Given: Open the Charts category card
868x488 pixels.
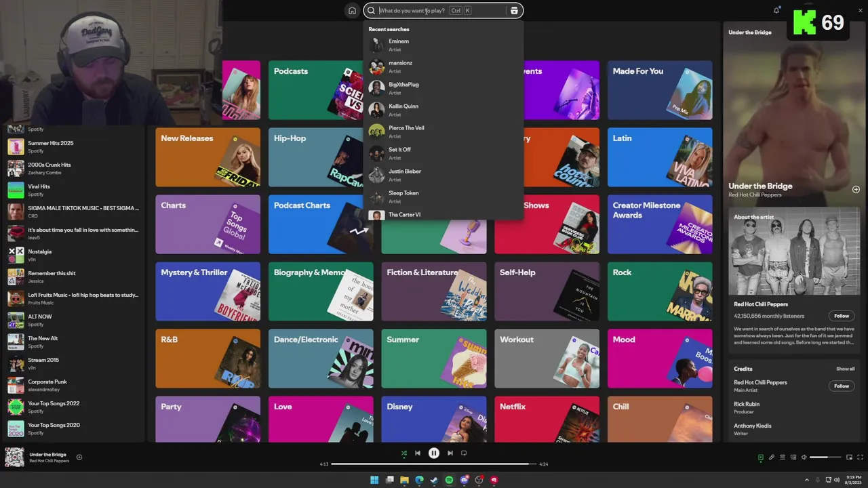Looking at the screenshot, I should tap(208, 224).
